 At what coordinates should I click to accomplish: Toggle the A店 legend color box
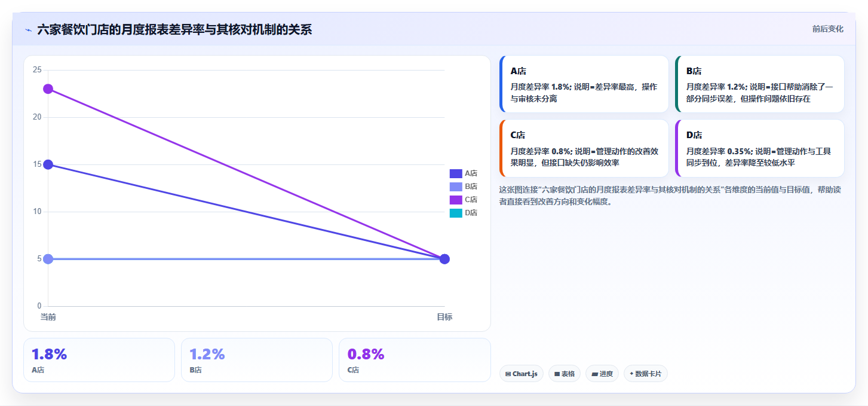point(456,173)
